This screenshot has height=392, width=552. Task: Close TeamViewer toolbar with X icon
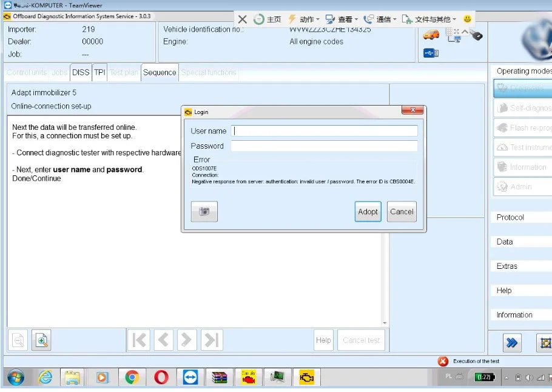(x=242, y=19)
